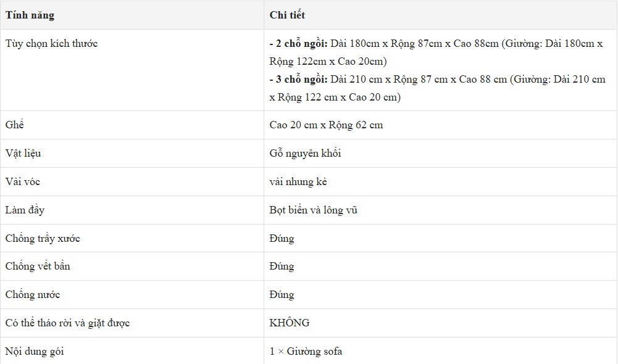Click 'Cao 20 cm x Rộng 62 cm' value
This screenshot has height=364, width=618.
(x=326, y=125)
